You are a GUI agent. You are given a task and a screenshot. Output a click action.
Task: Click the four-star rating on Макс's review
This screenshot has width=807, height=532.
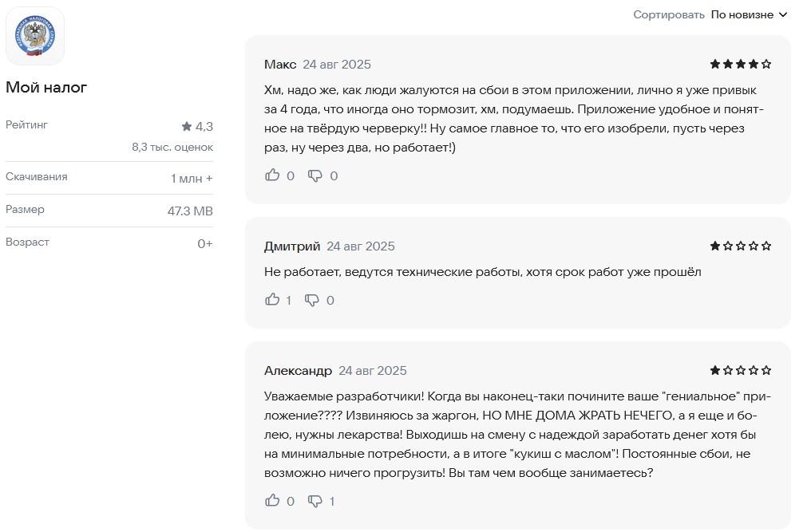tap(740, 65)
